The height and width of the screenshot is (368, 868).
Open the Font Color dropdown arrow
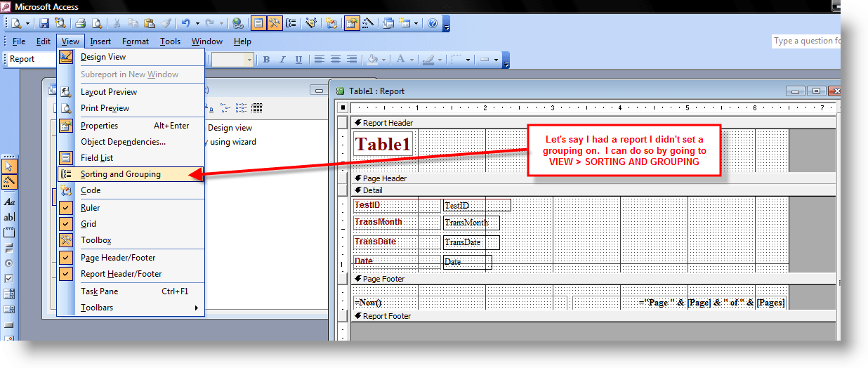point(413,60)
